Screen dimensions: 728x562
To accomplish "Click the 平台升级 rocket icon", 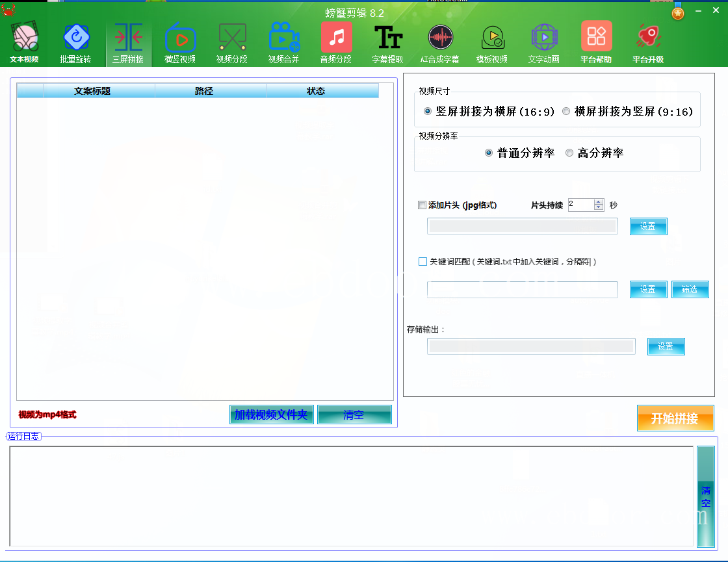I will tap(648, 43).
